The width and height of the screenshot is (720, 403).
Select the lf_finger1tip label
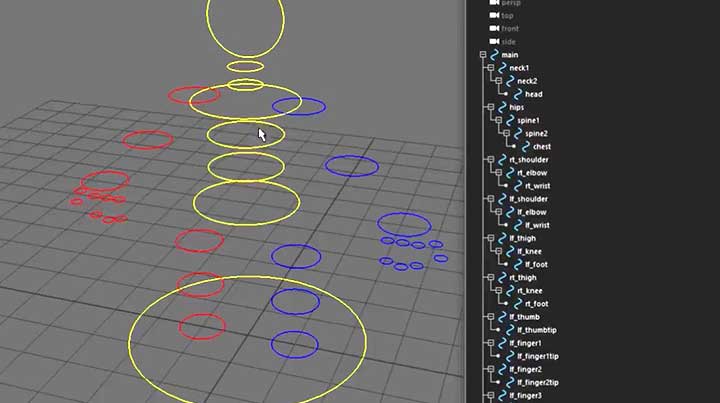[x=538, y=356]
